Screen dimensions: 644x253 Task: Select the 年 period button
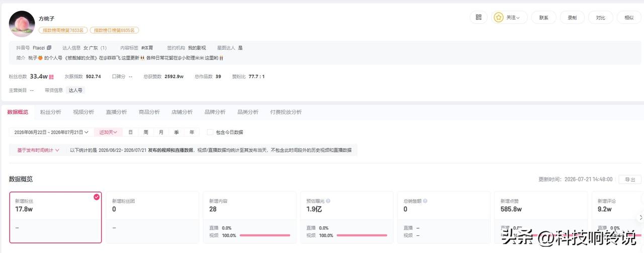192,132
